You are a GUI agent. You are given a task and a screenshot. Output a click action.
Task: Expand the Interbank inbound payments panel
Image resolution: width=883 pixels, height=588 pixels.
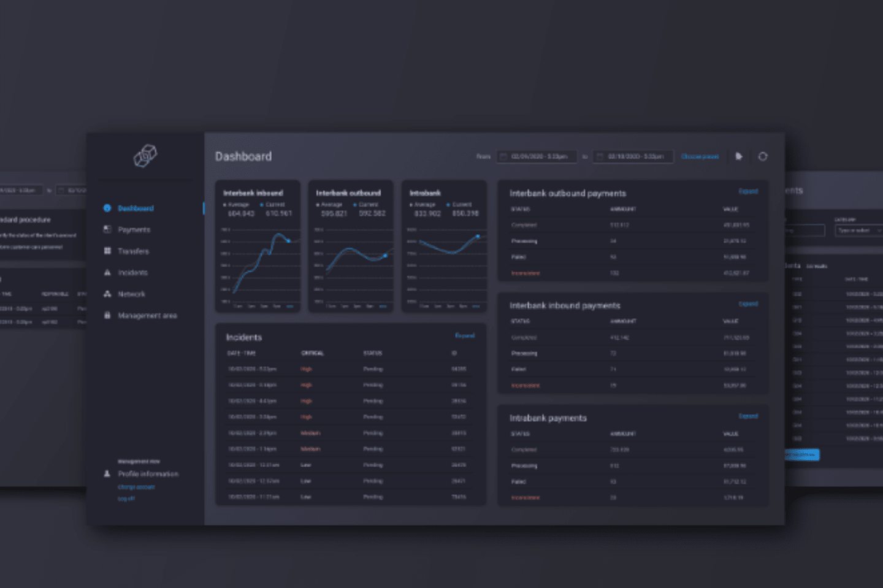pyautogui.click(x=748, y=304)
